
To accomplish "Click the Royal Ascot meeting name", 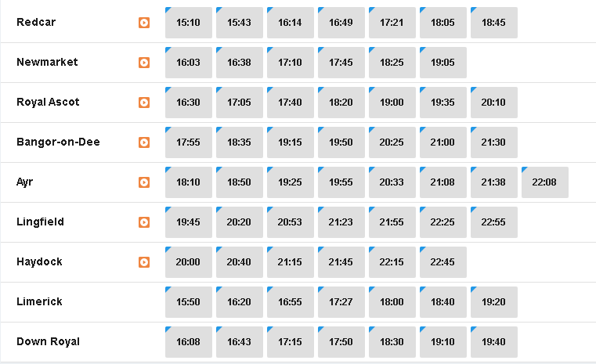I will (48, 103).
